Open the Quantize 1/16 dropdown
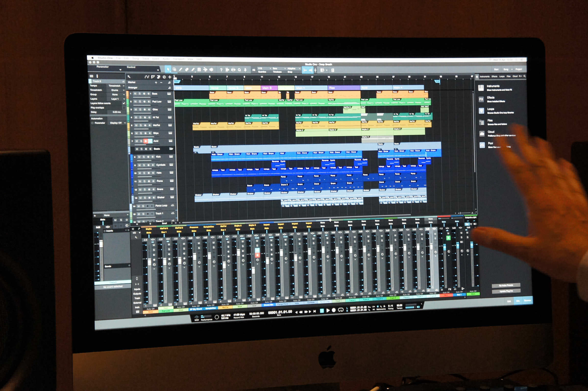The image size is (588, 391). 264,68
